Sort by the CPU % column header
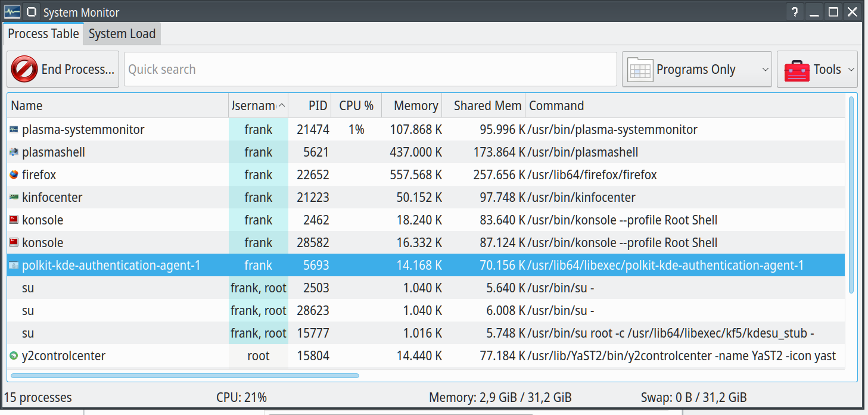The height and width of the screenshot is (415, 868). 356,106
